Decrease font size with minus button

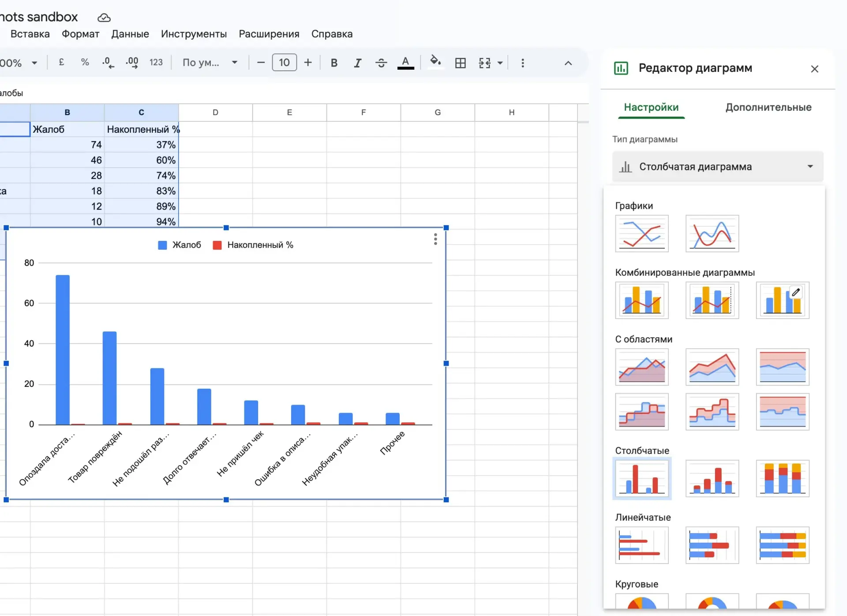click(261, 63)
